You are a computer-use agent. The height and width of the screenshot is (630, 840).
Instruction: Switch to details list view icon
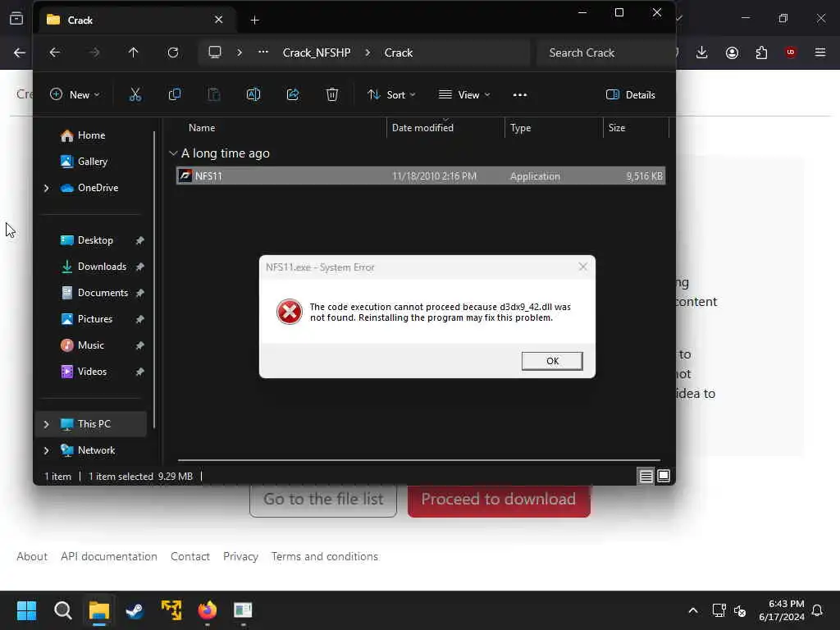point(646,477)
